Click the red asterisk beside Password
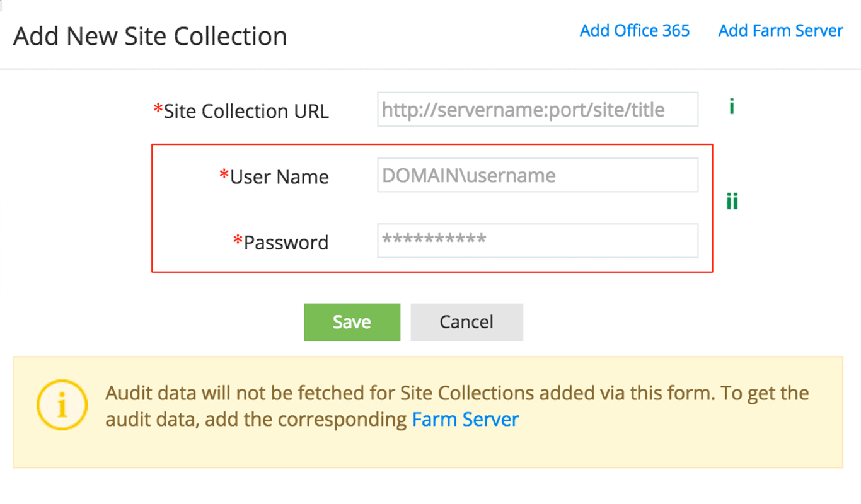 point(238,240)
